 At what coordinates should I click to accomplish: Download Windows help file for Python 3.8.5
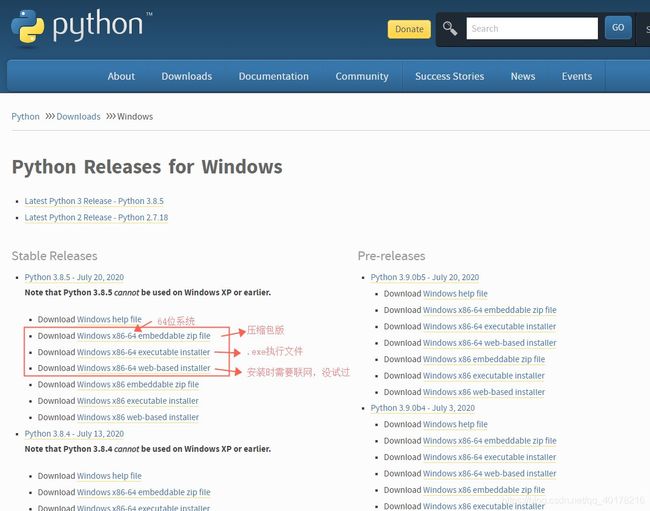[x=109, y=320]
